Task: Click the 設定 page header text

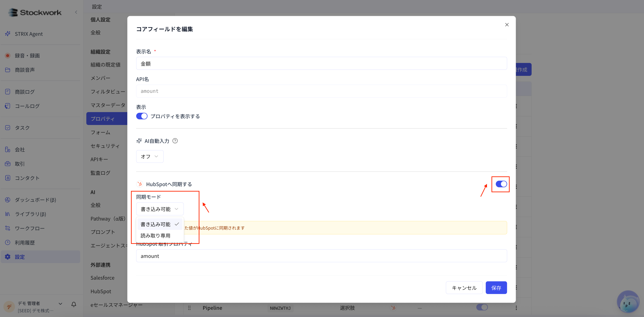Action: click(97, 7)
